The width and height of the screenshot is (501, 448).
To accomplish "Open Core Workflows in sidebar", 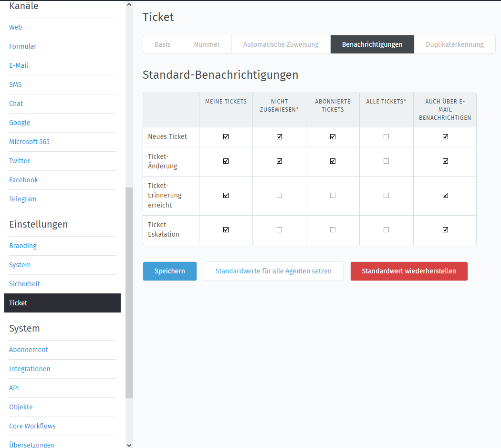I will (x=32, y=426).
